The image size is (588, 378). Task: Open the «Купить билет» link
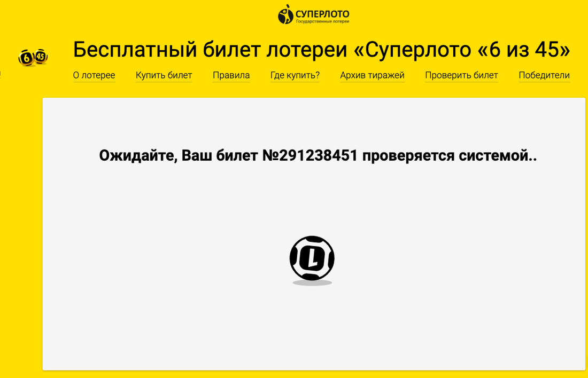pyautogui.click(x=164, y=75)
